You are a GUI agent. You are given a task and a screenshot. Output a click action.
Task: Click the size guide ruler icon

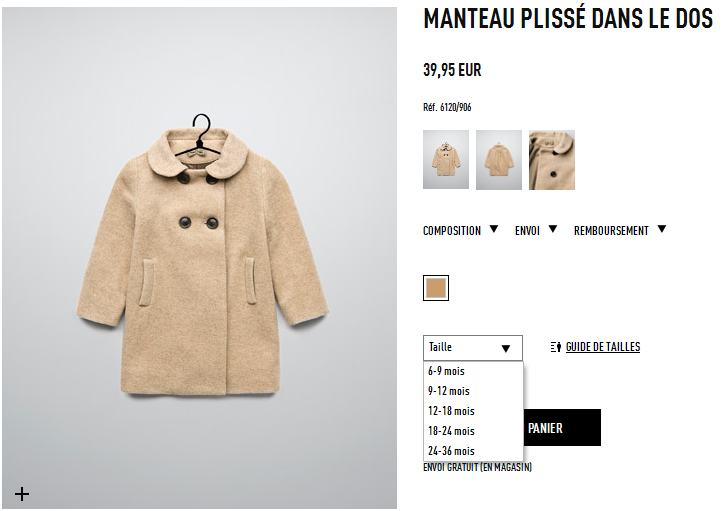point(556,347)
